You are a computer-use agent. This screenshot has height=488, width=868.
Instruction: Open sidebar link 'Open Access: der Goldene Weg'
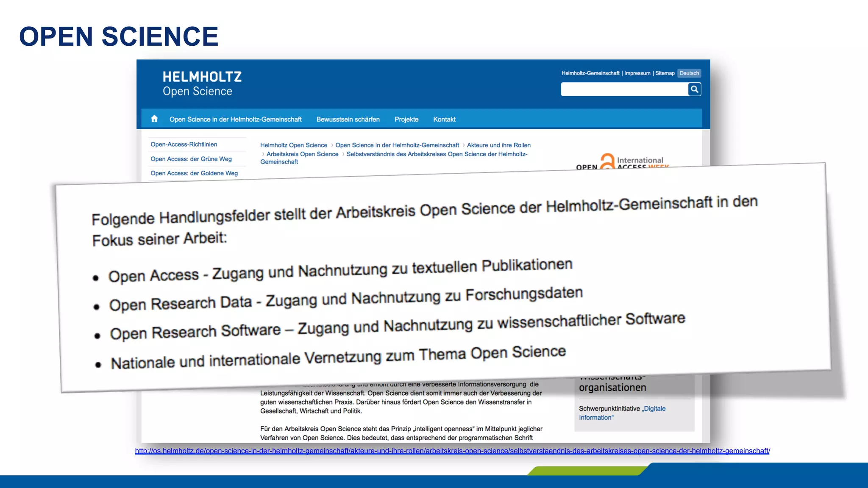[194, 173]
